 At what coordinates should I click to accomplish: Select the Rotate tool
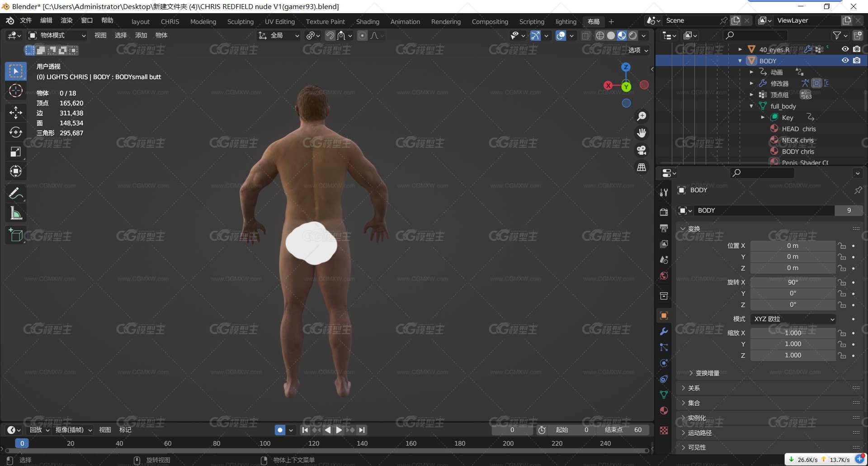[x=16, y=132]
